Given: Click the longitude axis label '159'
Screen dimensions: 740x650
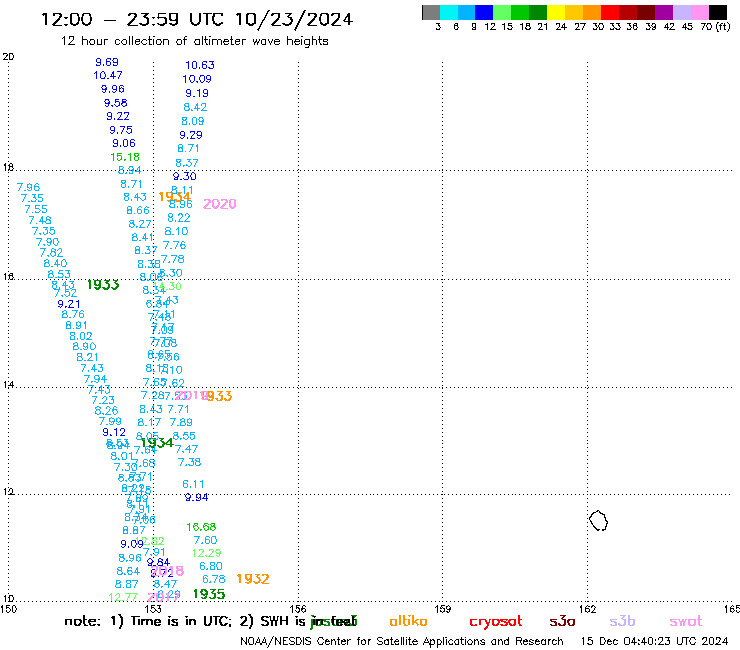Looking at the screenshot, I should tap(442, 609).
